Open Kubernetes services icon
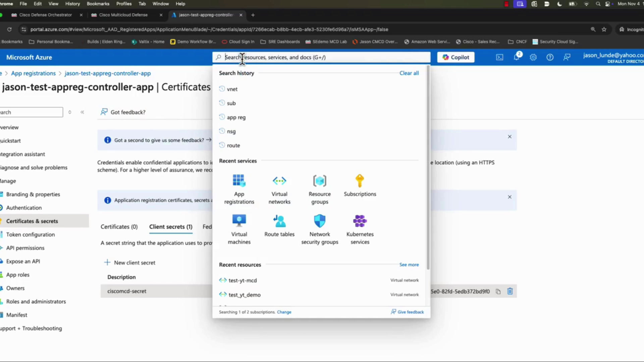The height and width of the screenshot is (362, 644). pos(360,221)
